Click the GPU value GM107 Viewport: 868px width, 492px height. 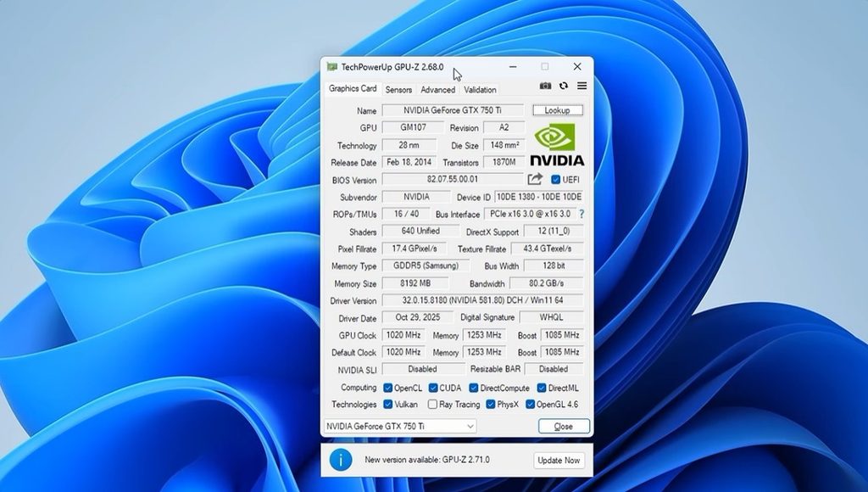point(413,127)
